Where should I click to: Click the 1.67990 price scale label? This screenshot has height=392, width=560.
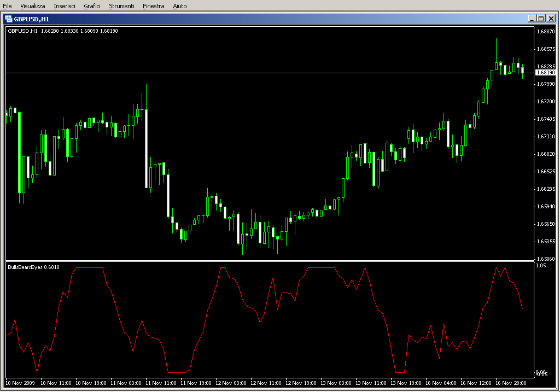tap(546, 84)
